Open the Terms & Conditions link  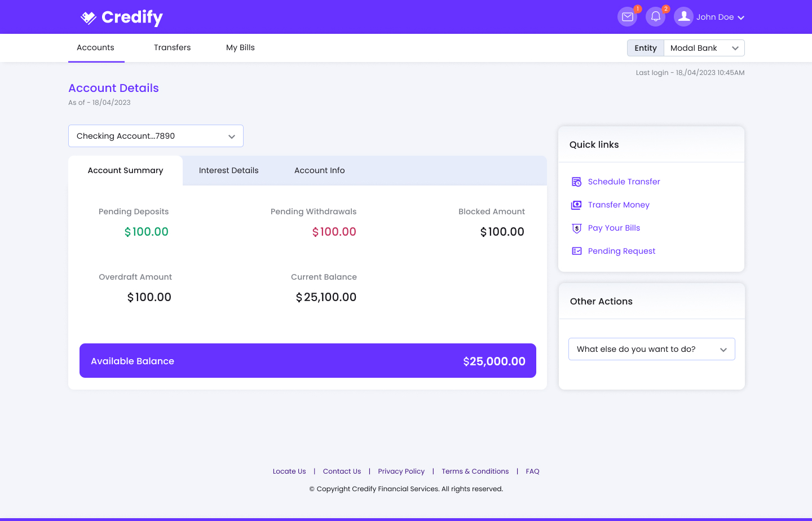click(475, 471)
